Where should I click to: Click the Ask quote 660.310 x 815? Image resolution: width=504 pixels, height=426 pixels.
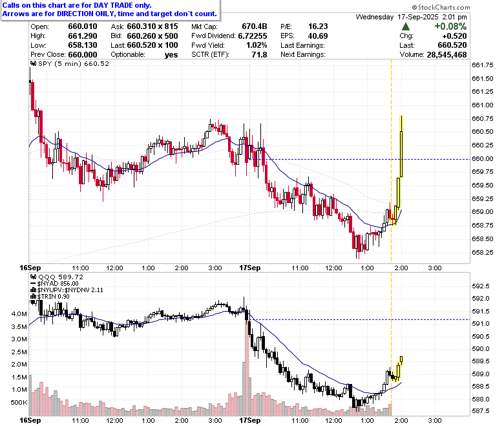152,27
